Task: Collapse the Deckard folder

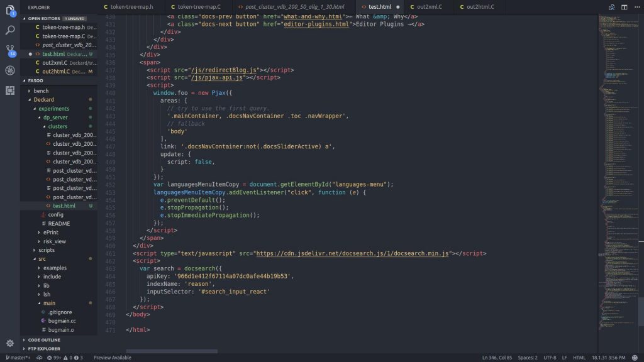Action: point(30,100)
